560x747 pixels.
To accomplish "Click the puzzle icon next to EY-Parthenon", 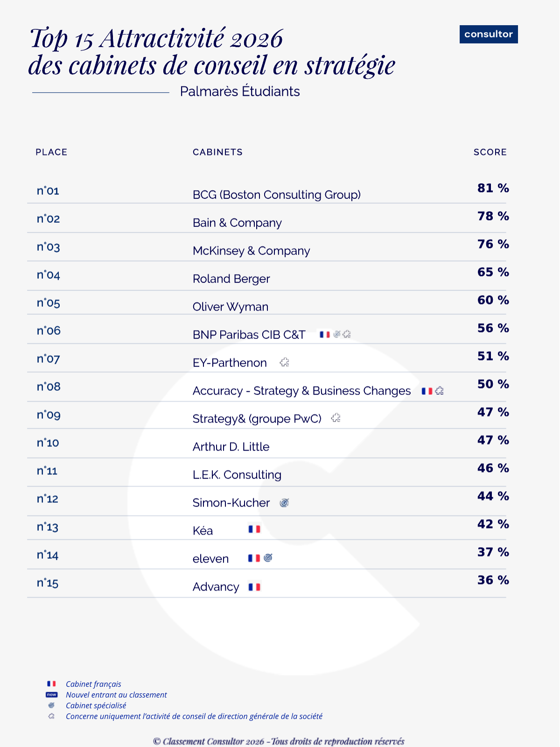I will point(284,362).
